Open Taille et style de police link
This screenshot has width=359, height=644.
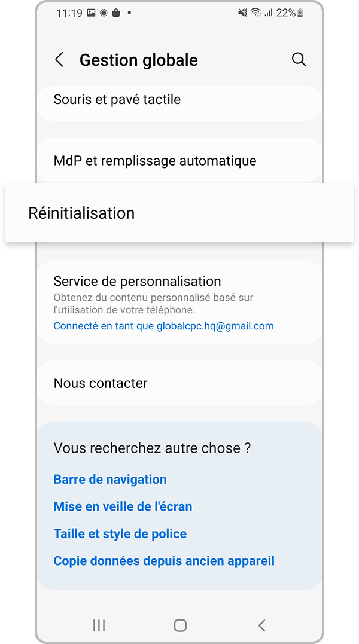120,533
